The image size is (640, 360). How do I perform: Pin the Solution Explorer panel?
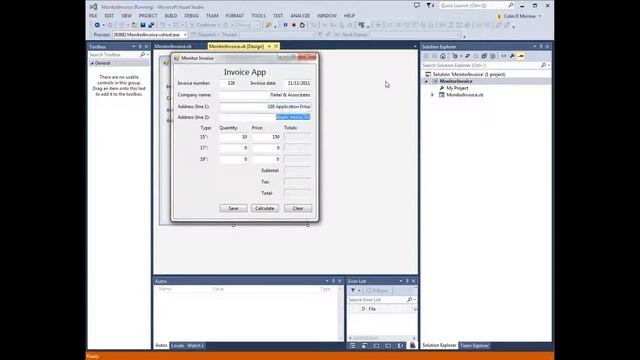pyautogui.click(x=541, y=47)
